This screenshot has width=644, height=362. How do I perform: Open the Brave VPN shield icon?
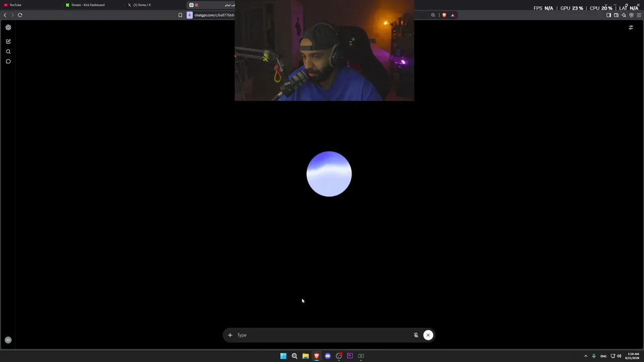click(x=631, y=15)
